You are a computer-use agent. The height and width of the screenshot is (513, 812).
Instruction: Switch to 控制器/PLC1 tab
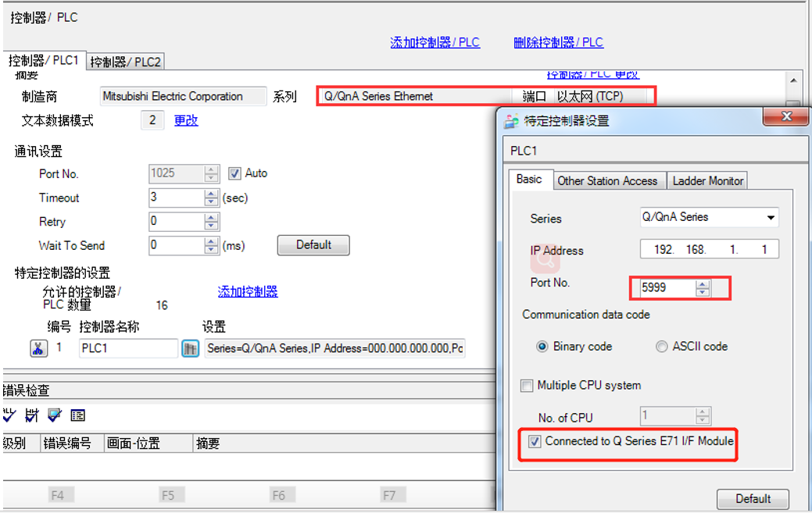pos(44,60)
